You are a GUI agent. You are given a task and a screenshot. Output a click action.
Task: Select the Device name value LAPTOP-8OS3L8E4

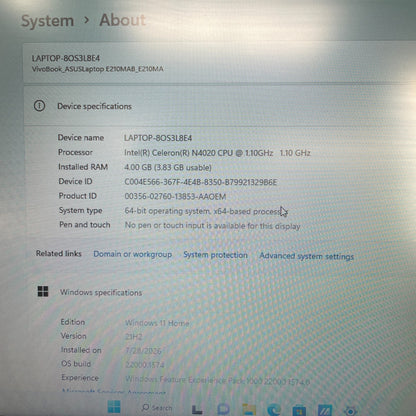158,138
